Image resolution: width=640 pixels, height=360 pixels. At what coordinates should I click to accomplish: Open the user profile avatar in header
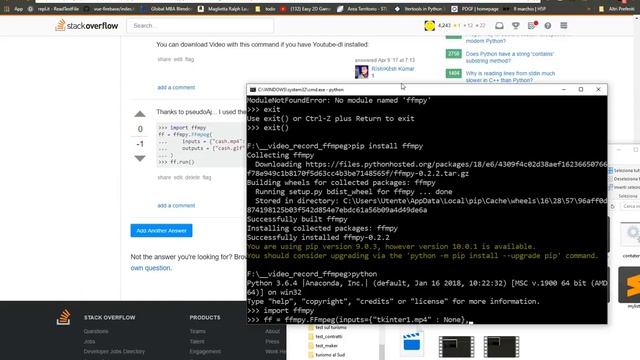point(429,25)
